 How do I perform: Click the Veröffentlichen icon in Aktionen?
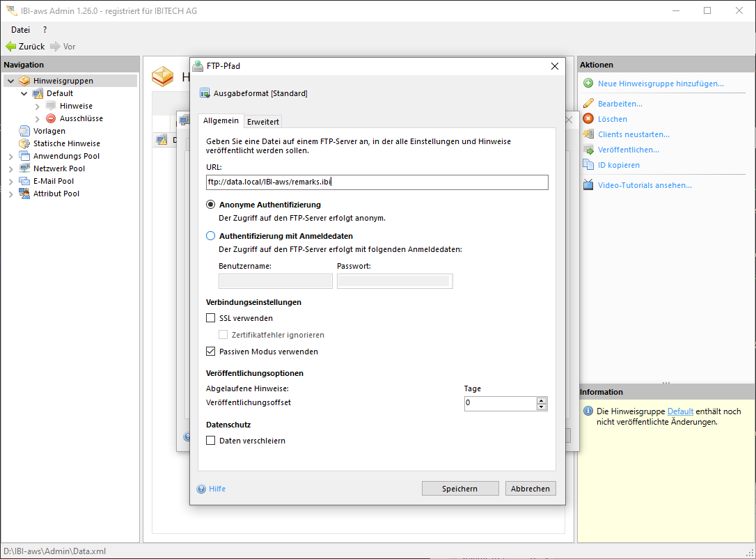588,150
